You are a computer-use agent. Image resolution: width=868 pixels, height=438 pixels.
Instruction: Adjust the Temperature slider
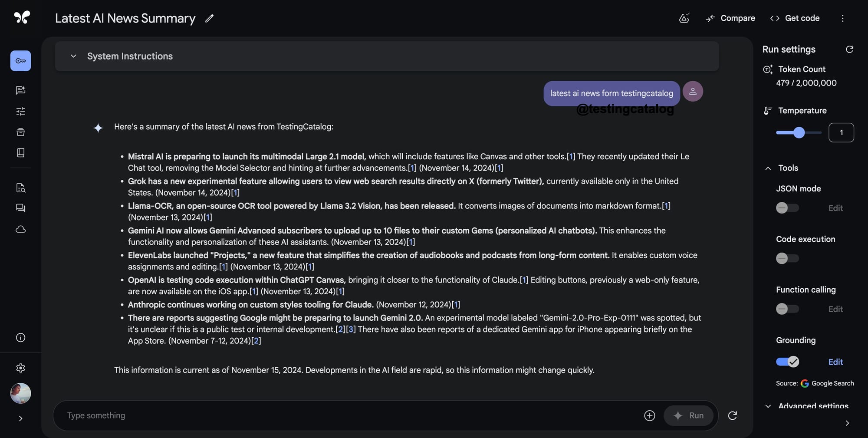click(x=799, y=132)
